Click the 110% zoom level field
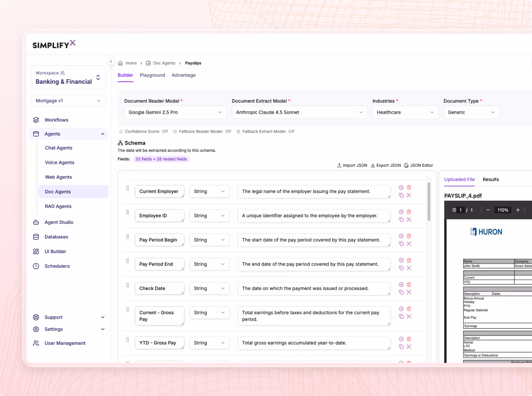 coord(503,210)
